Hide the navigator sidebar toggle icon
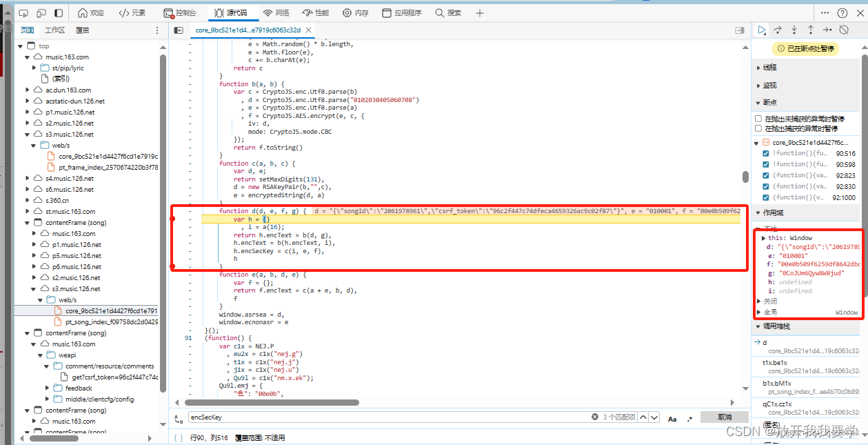 [179, 30]
